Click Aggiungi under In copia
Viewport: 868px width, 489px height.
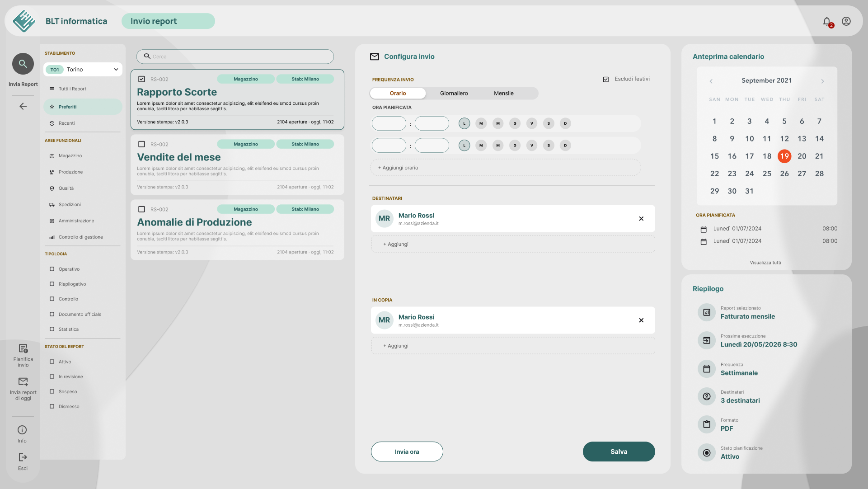[x=513, y=346]
